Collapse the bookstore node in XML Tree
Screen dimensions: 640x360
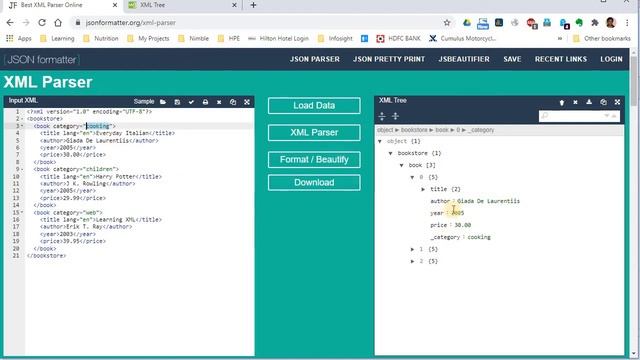pyautogui.click(x=391, y=153)
